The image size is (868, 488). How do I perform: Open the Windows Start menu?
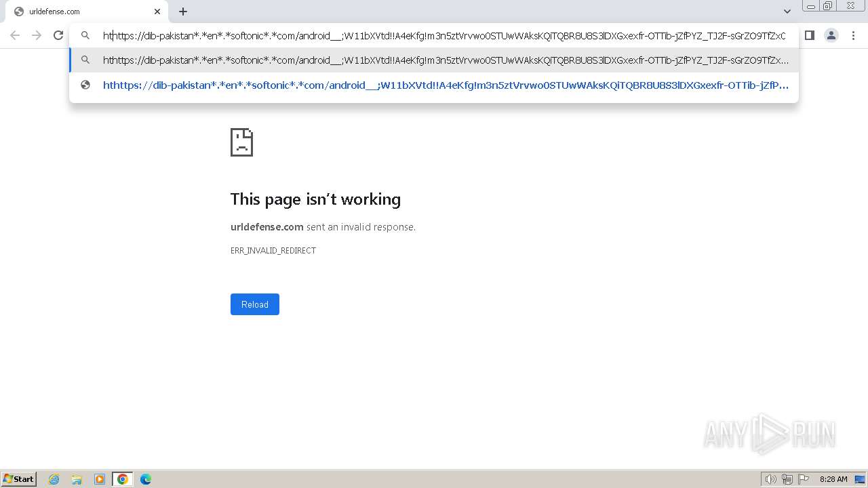(x=19, y=479)
